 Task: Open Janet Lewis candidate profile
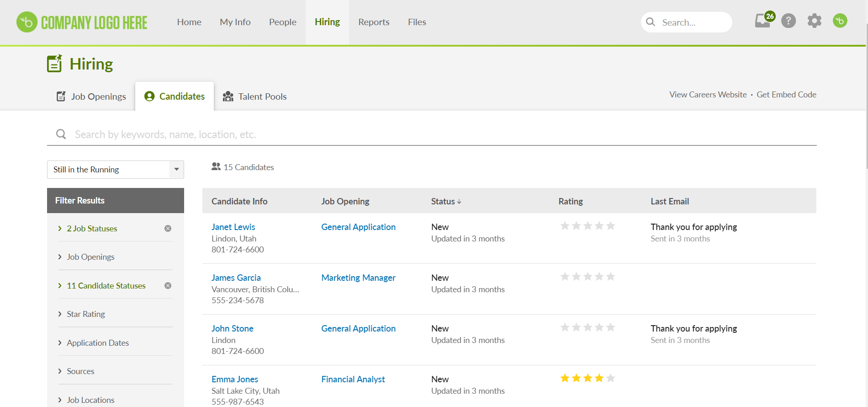pyautogui.click(x=233, y=227)
